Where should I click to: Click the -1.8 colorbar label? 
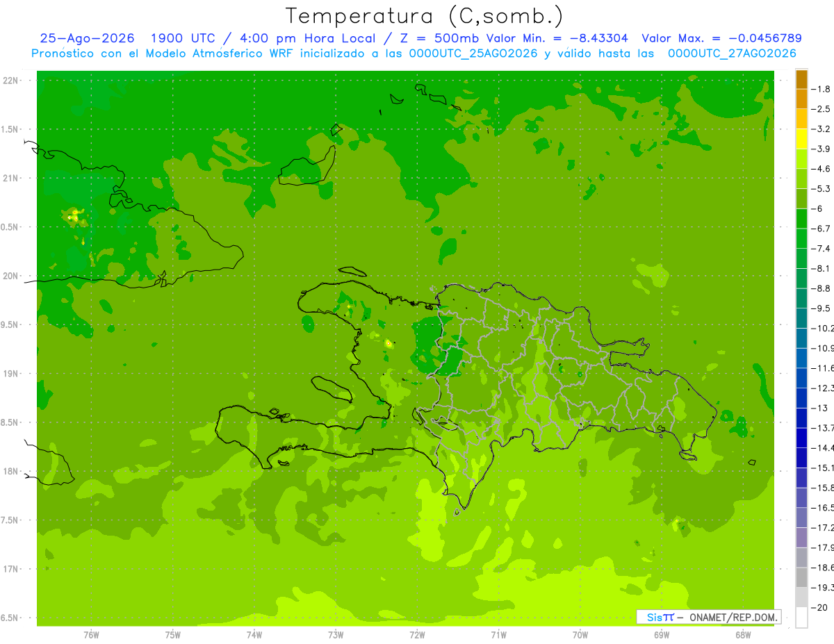pyautogui.click(x=821, y=89)
